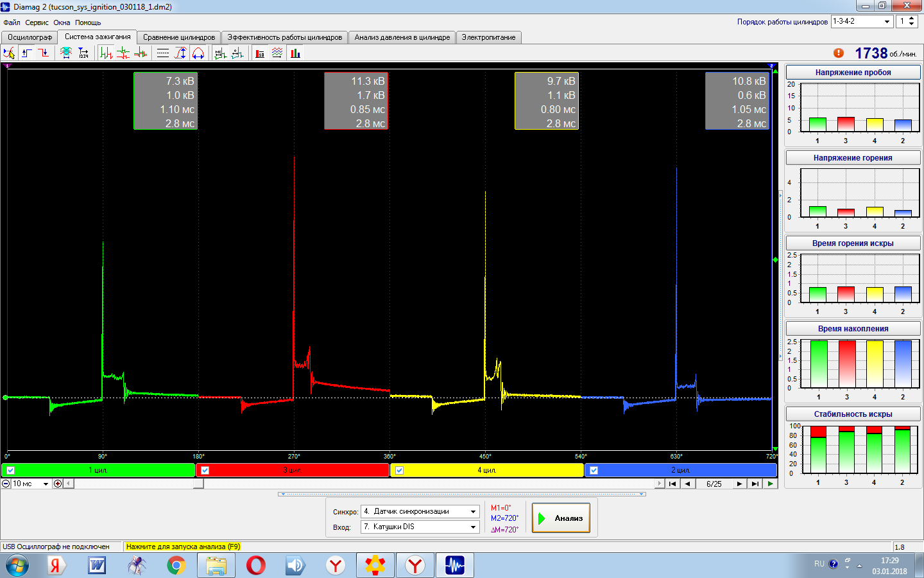Click the 1234 cylinder numbering icon
This screenshot has height=578, width=924.
pyautogui.click(x=83, y=53)
